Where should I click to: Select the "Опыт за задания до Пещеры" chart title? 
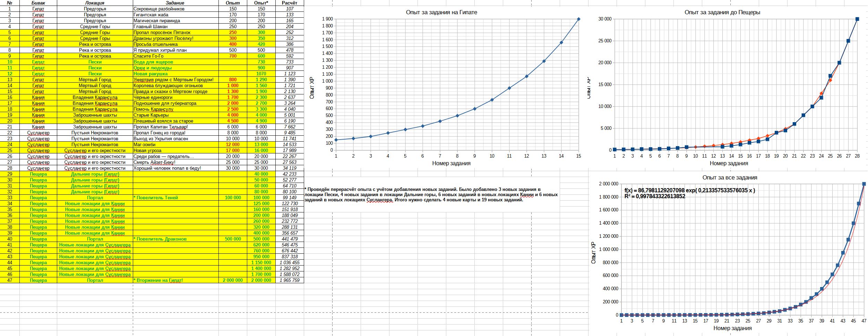click(722, 12)
